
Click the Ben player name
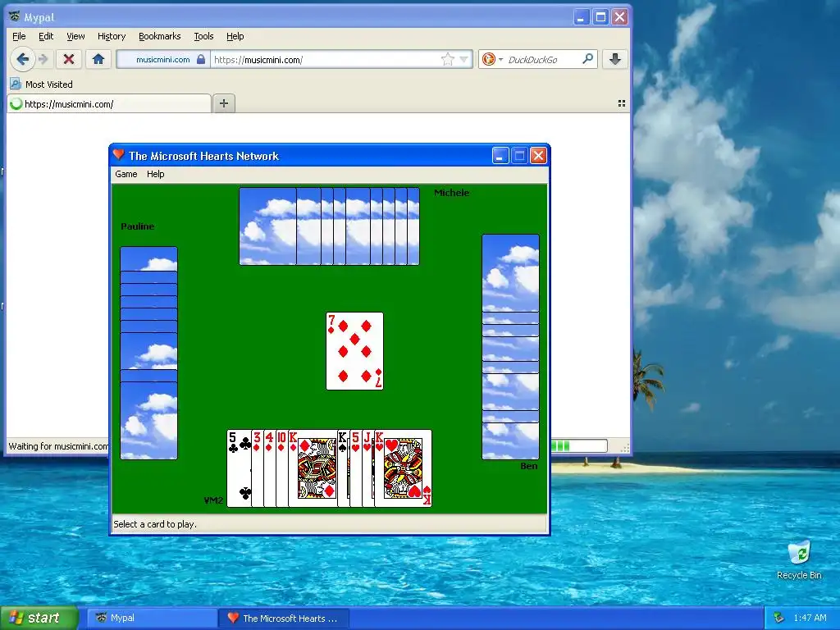coord(529,466)
